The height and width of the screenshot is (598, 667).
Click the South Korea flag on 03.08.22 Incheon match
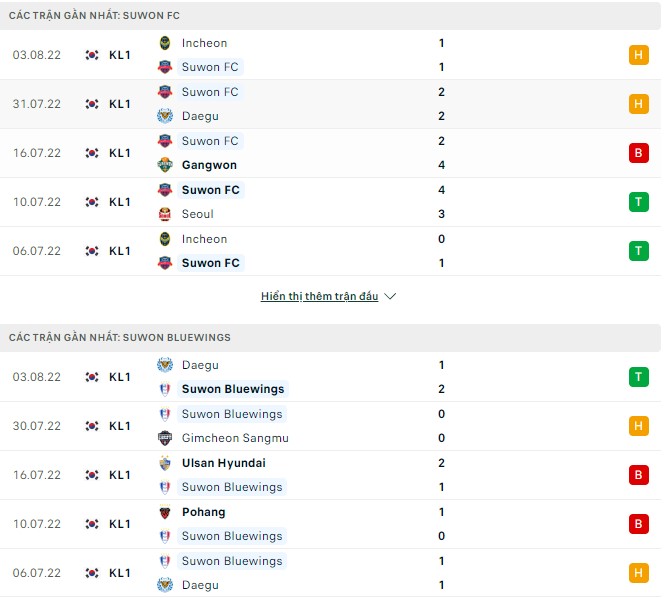tap(92, 55)
